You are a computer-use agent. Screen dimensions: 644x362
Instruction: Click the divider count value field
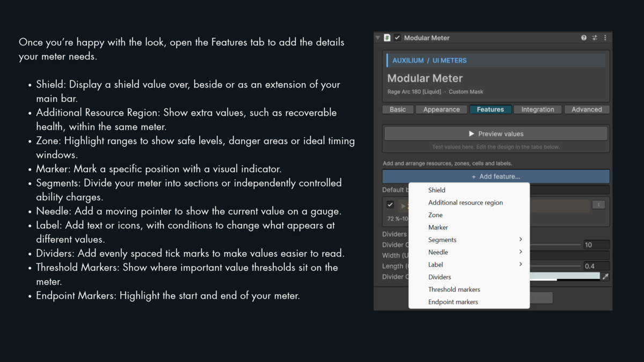click(x=596, y=245)
